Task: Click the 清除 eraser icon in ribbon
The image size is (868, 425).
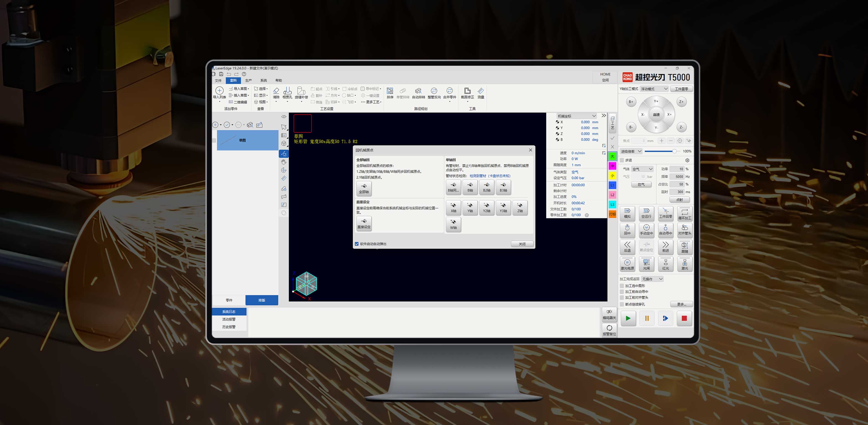Action: point(276,91)
